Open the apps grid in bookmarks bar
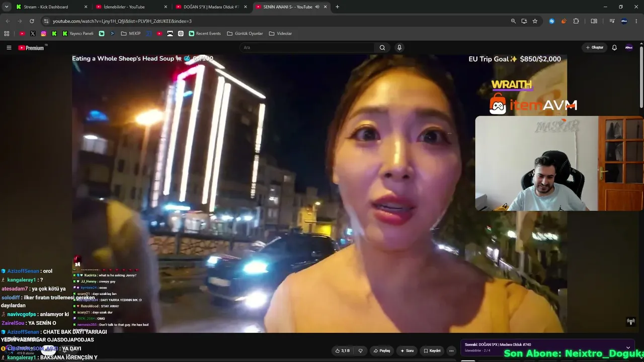Screen dimensions: 644x362 pos(7,34)
